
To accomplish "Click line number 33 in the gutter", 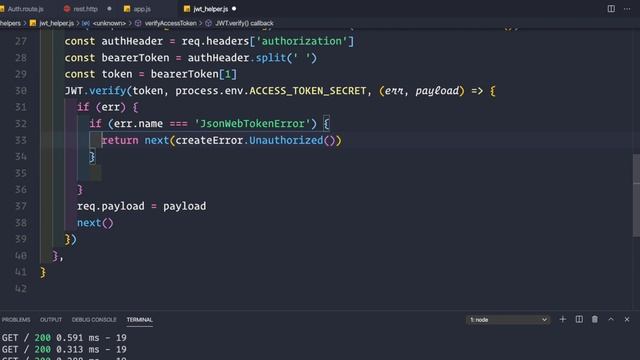I will tap(21, 140).
